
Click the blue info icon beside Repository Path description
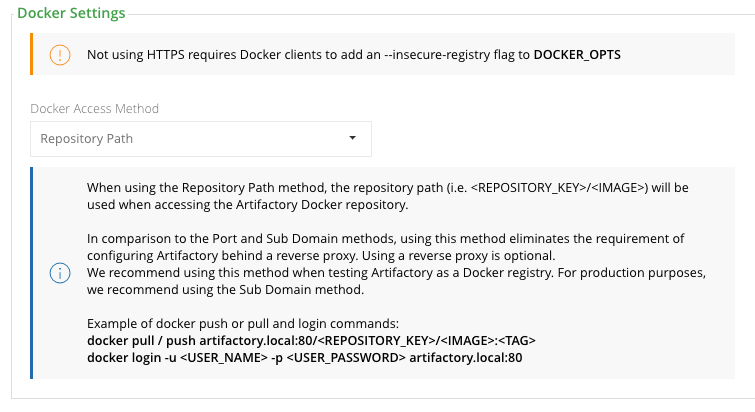(60, 273)
